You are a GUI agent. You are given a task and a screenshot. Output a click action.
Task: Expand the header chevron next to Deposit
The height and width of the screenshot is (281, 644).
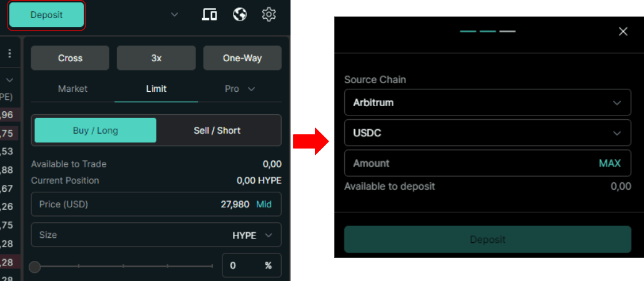174,14
